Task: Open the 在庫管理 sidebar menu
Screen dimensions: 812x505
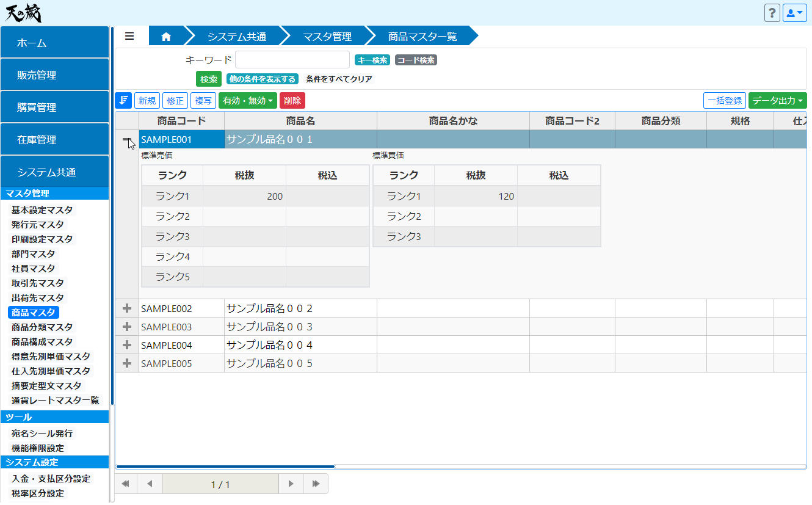Action: click(x=54, y=140)
